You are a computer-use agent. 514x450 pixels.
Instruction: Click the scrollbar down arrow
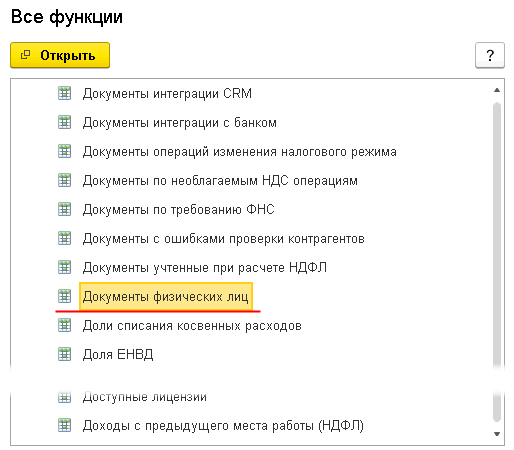click(x=497, y=434)
